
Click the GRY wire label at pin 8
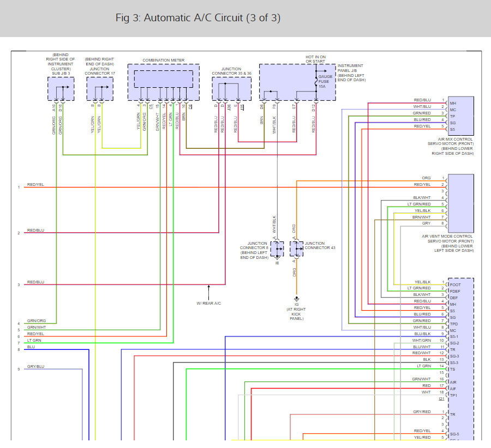pos(426,223)
